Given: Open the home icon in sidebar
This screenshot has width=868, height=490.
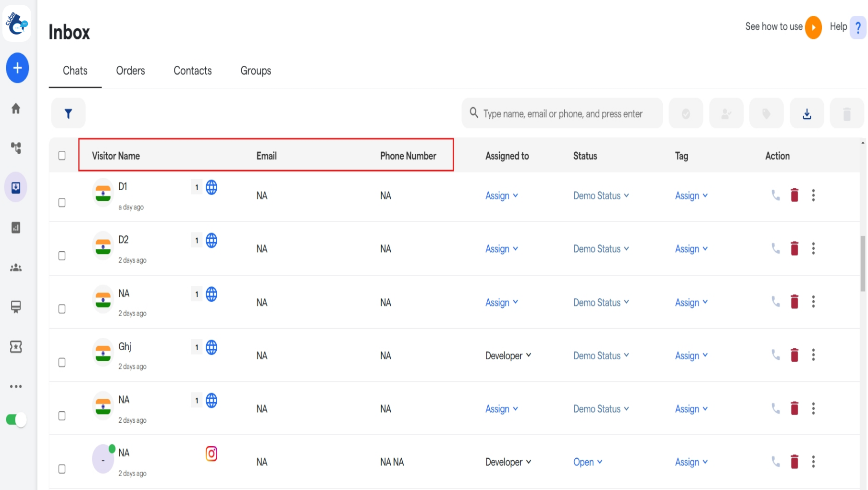Looking at the screenshot, I should pos(16,109).
